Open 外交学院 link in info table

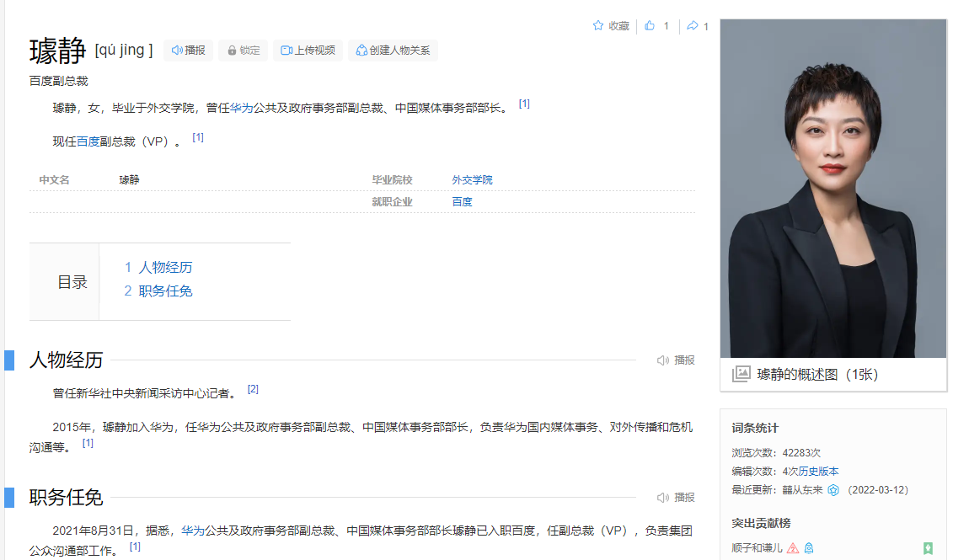pos(472,179)
